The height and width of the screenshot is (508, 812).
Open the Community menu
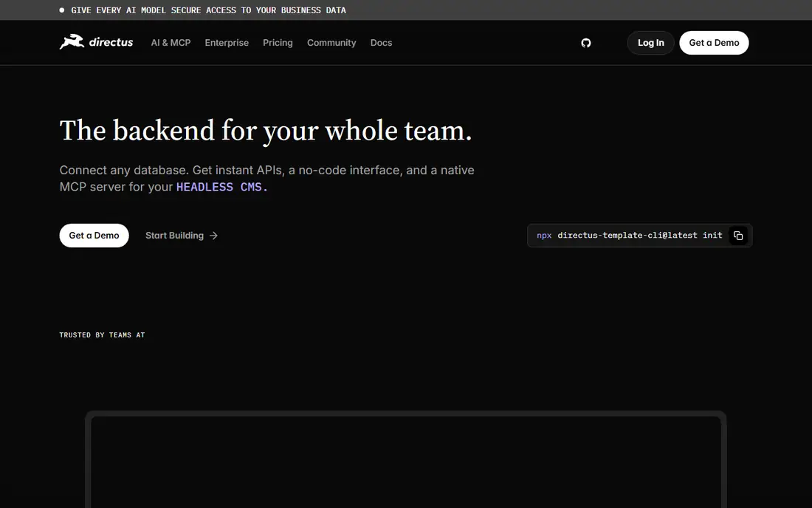[x=331, y=43]
